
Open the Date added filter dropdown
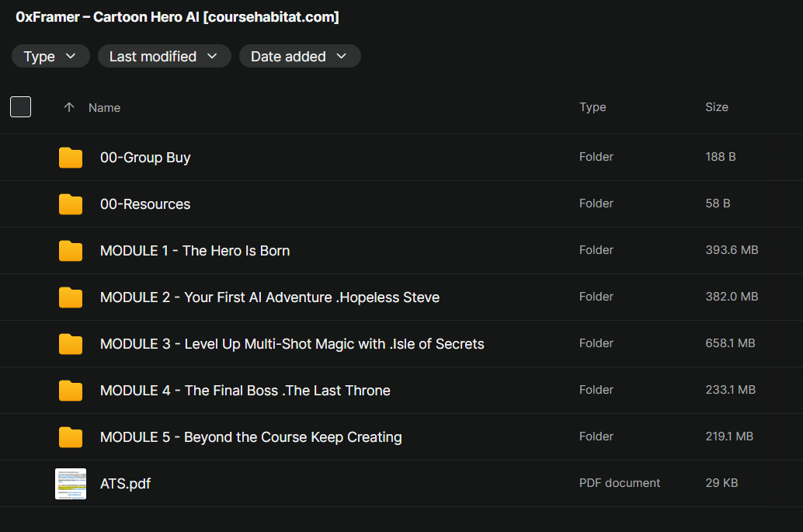299,57
